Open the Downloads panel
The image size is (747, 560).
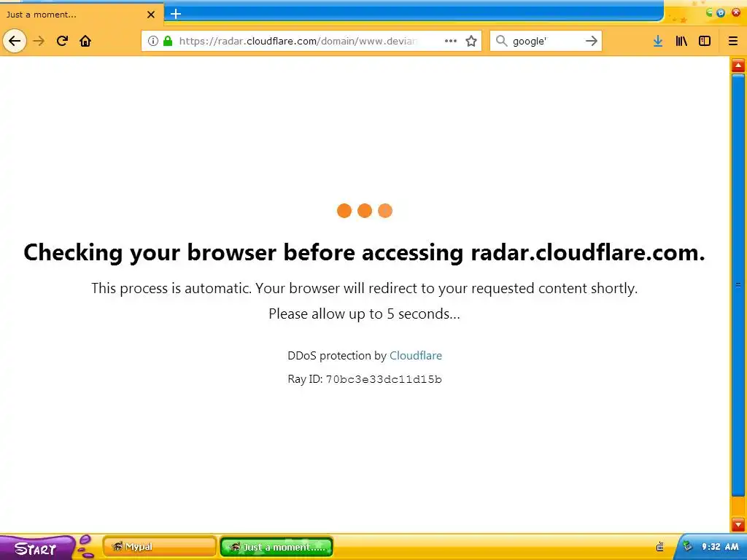(658, 41)
